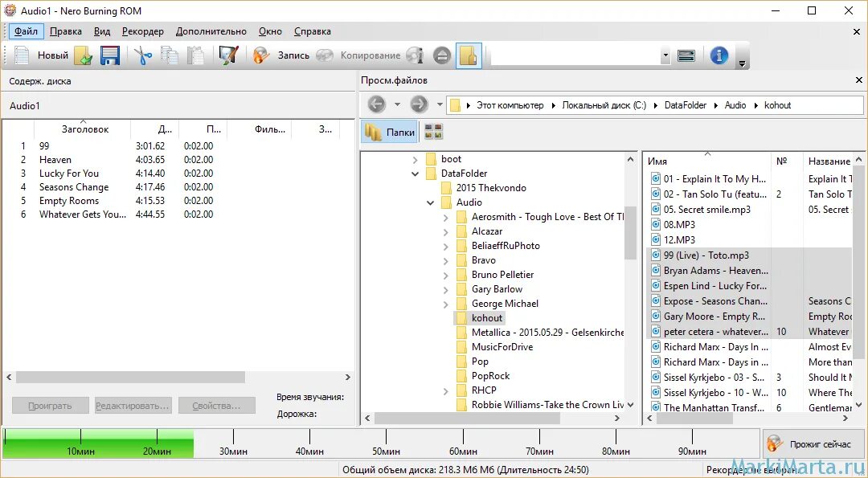Open the Окно menu
This screenshot has width=868, height=478.
coord(270,31)
